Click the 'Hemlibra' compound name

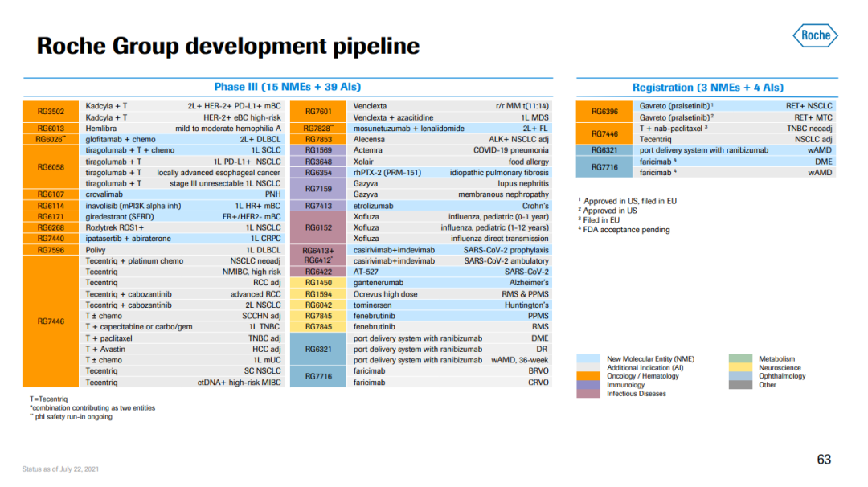click(x=100, y=129)
